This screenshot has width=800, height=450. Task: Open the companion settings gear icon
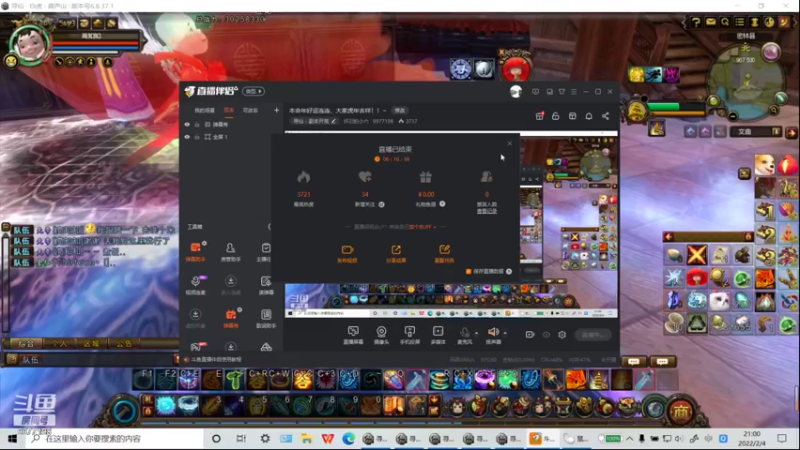click(x=562, y=335)
